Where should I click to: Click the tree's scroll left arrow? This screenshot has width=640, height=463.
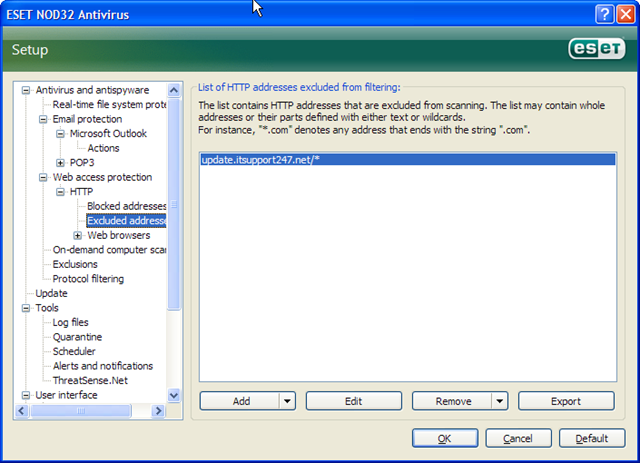coord(22,411)
